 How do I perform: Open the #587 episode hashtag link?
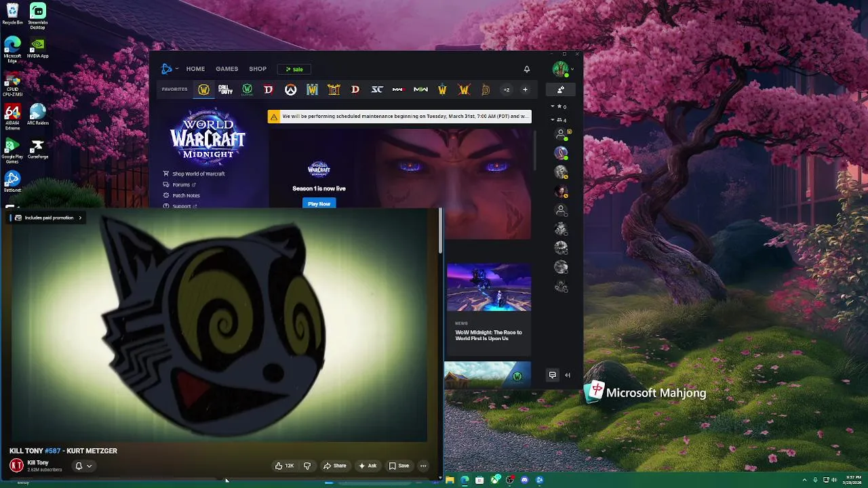(x=53, y=451)
